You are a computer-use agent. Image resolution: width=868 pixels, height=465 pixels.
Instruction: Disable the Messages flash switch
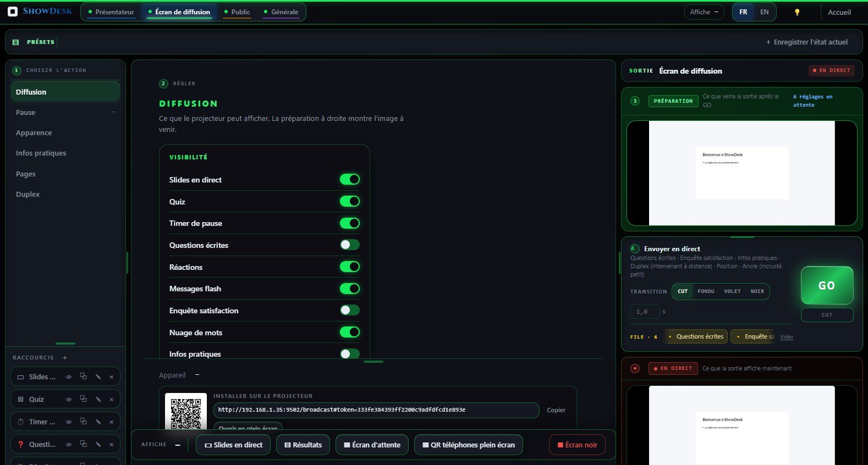[350, 289]
